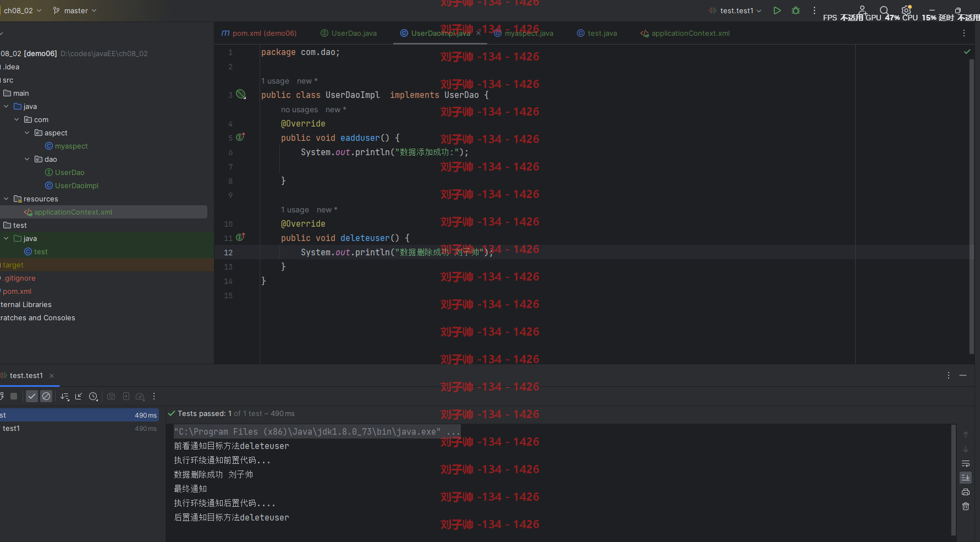The width and height of the screenshot is (980, 542).
Task: Click the gutter icon on class UserDaoImpl line
Action: [x=241, y=94]
